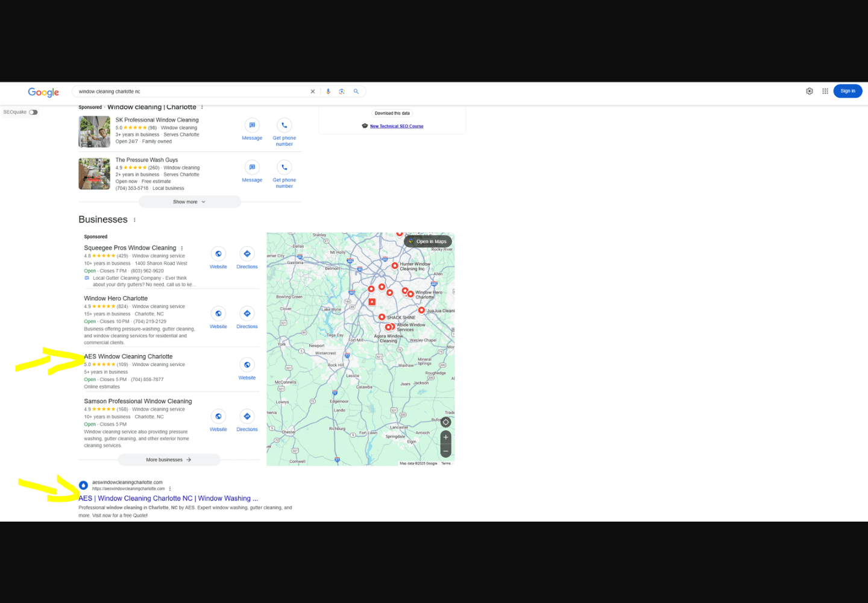
Task: Select Hunter Window Cleaning Inc map pin
Action: pos(395,265)
